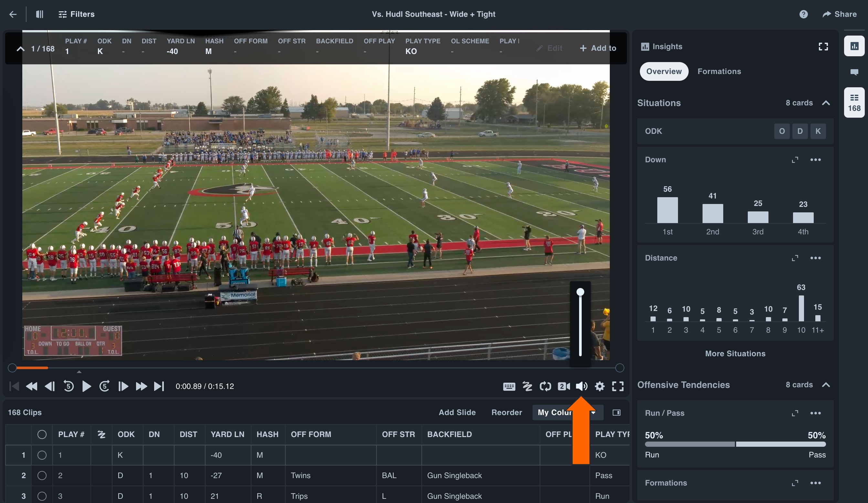Toggle the D filter on the ODK card
The image size is (868, 503).
point(800,131)
